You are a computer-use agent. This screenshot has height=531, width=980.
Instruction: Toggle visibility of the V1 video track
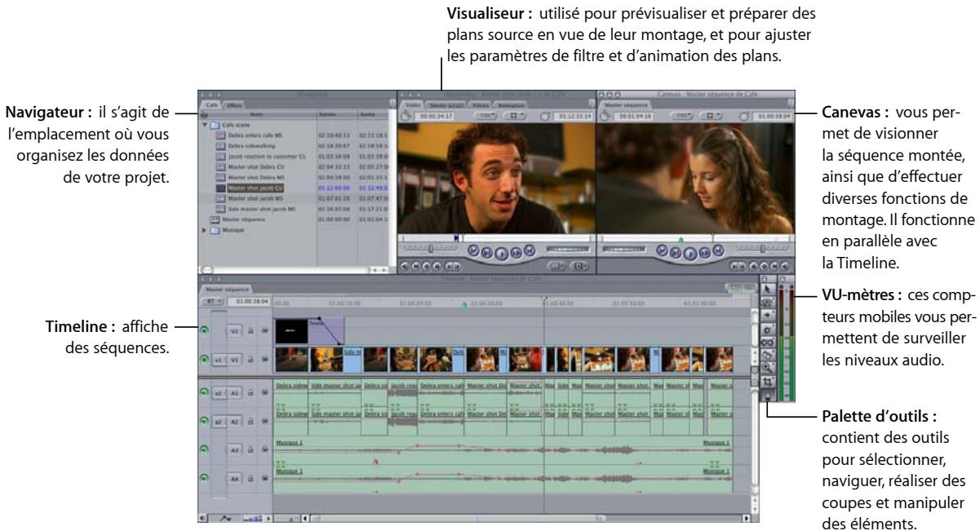click(205, 360)
